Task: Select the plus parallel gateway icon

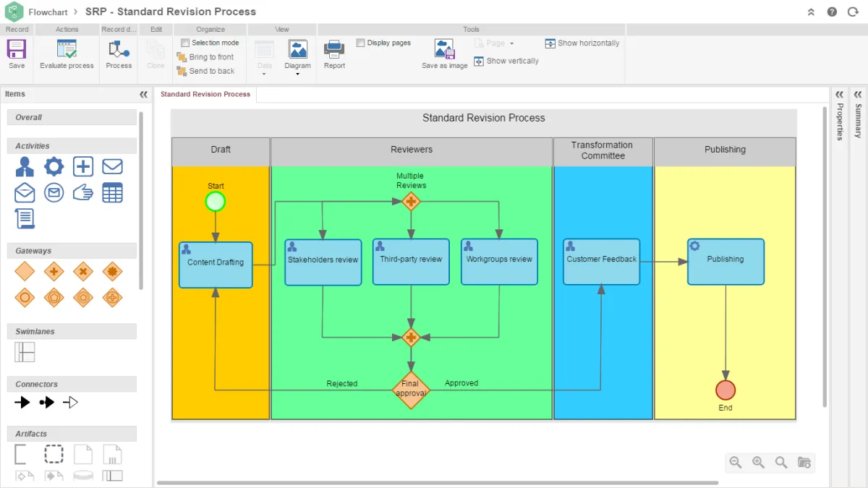Action: [x=54, y=272]
